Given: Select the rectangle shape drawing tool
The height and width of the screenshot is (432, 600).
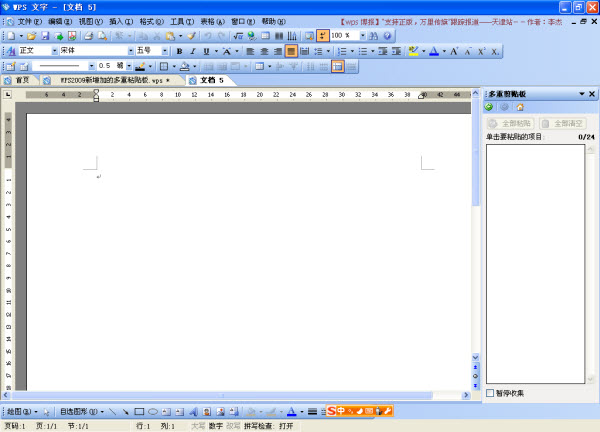Looking at the screenshot, I should (x=139, y=411).
